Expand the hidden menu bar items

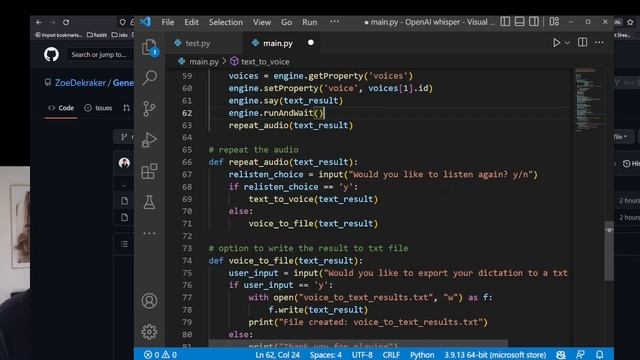tap(335, 21)
